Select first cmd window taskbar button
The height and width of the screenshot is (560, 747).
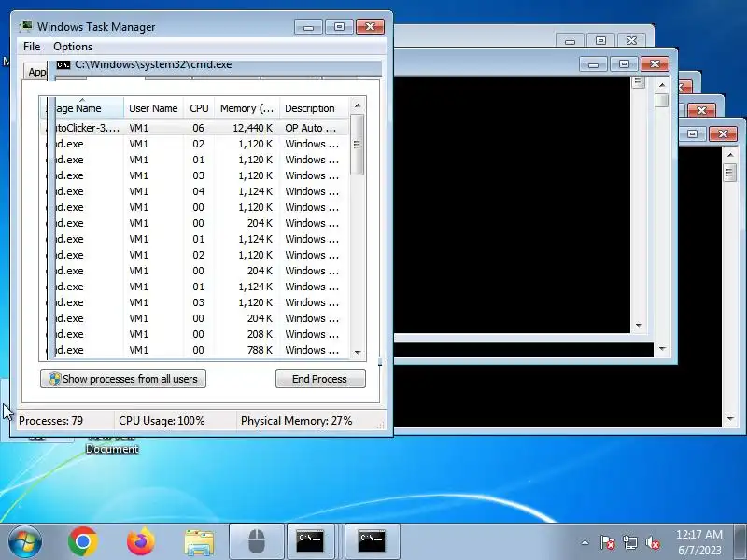[x=310, y=541]
